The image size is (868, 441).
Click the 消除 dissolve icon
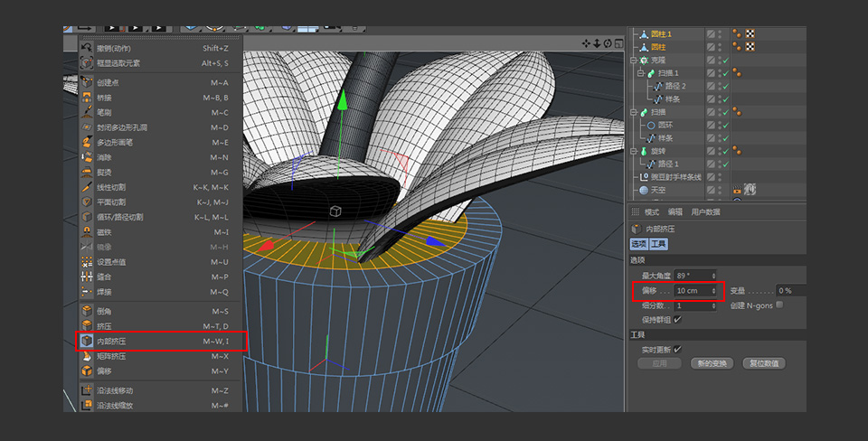point(87,157)
